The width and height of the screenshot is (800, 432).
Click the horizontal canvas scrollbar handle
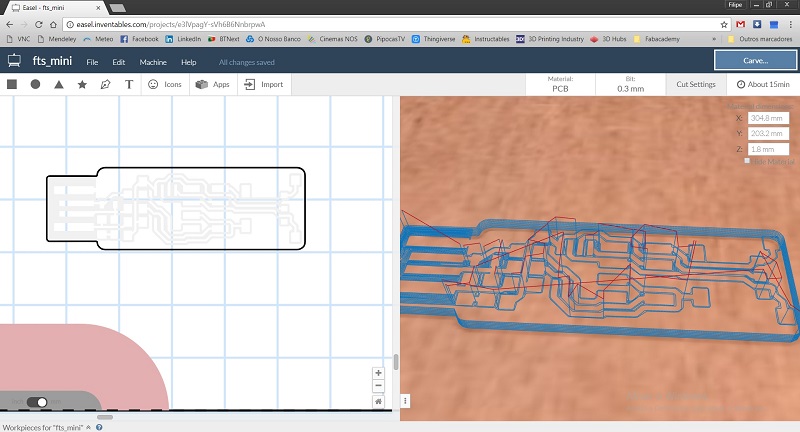point(105,417)
